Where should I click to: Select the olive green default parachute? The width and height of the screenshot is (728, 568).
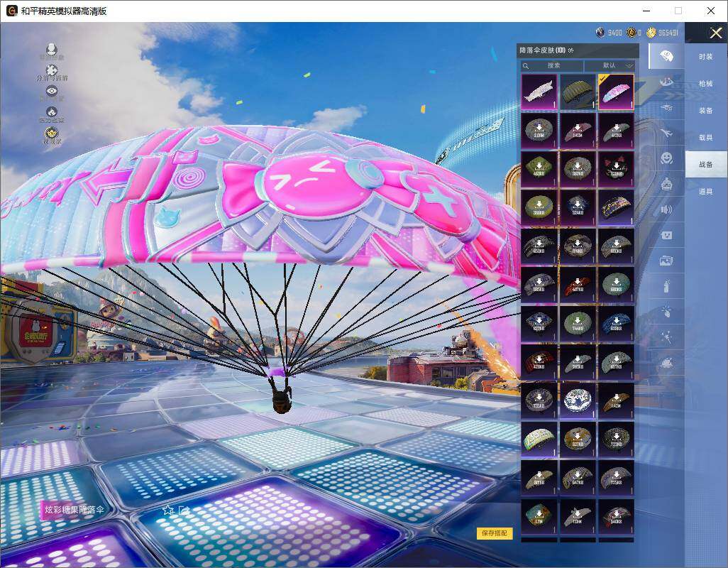[578, 92]
